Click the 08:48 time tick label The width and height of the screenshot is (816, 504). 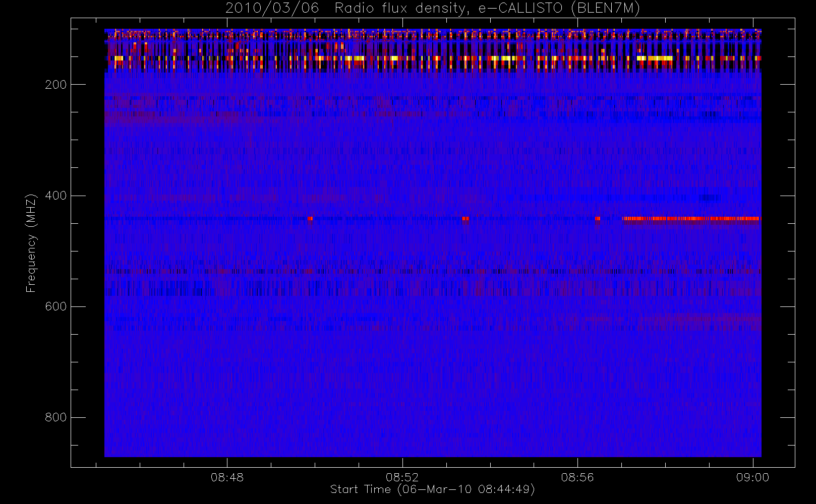tap(227, 477)
